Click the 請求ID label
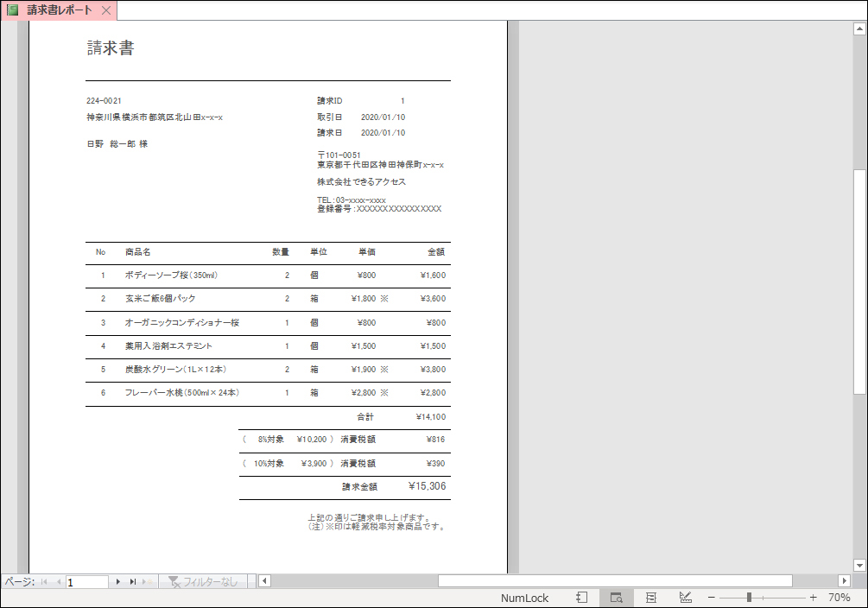868x608 pixels. pyautogui.click(x=329, y=101)
